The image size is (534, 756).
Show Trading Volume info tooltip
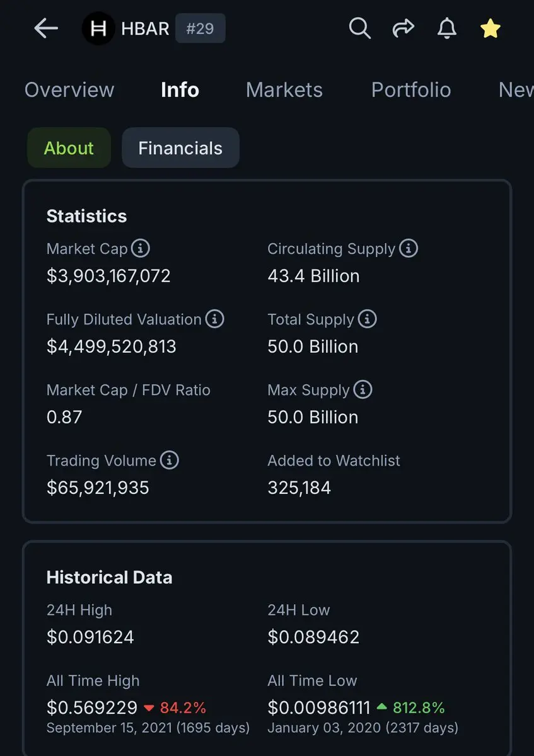click(170, 460)
